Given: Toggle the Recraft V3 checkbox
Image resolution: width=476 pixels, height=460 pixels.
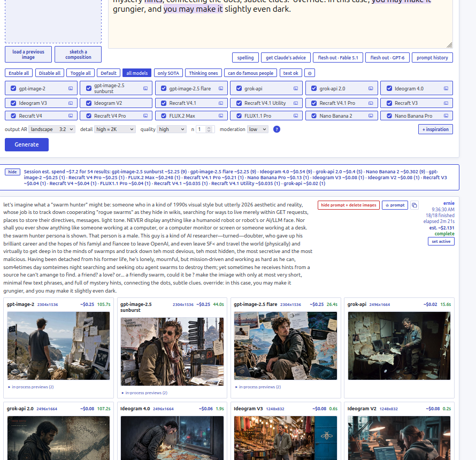Looking at the screenshot, I should (389, 103).
